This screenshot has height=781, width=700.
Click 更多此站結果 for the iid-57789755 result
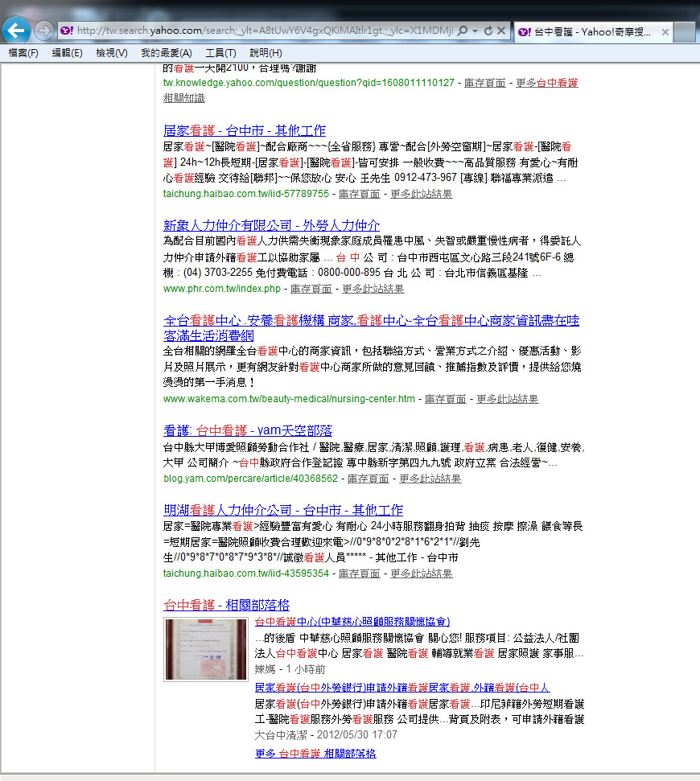tap(421, 194)
